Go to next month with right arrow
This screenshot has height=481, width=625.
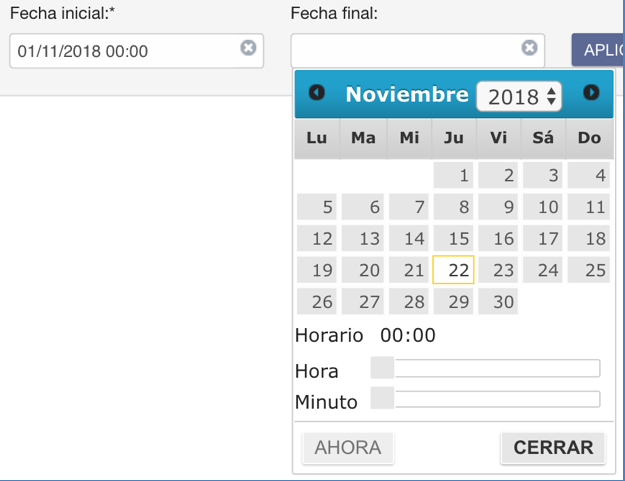(x=591, y=93)
